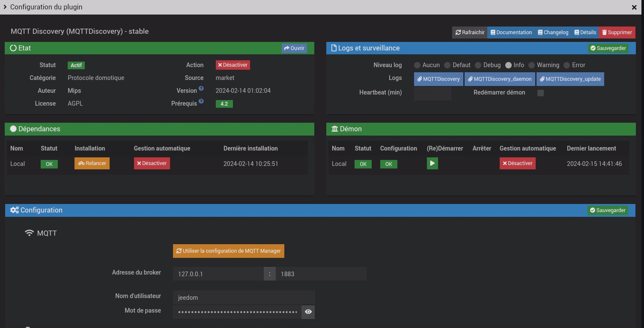Open the Détails view

click(x=585, y=33)
